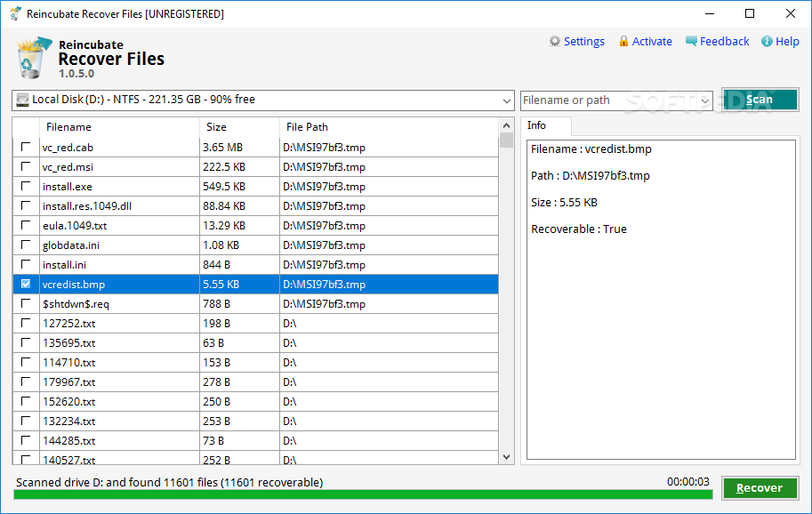Select the globdata.ini checkbox
The width and height of the screenshot is (812, 514).
point(26,245)
